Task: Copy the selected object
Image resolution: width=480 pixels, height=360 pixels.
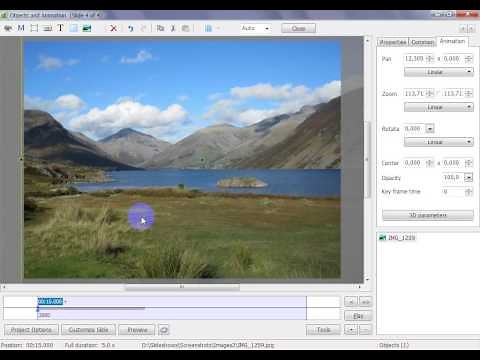Action: (x=160, y=28)
